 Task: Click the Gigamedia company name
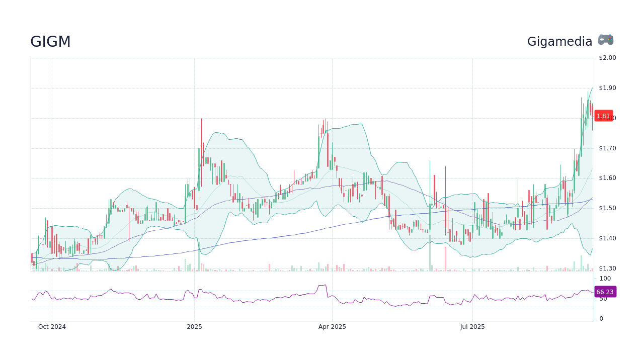(560, 42)
